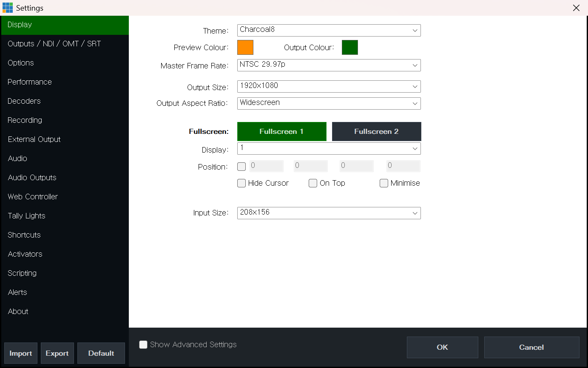Open the green Output Colour swatch
This screenshot has height=368, width=588.
[x=350, y=47]
